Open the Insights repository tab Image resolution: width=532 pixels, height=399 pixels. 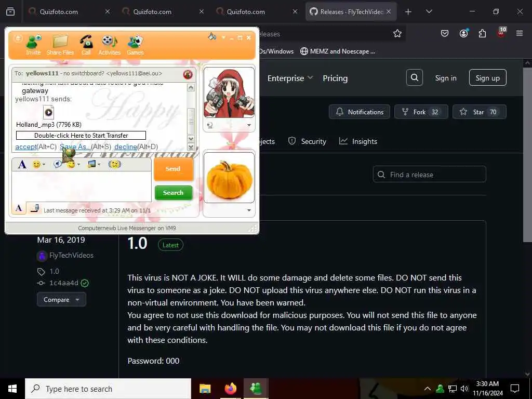coord(358,141)
